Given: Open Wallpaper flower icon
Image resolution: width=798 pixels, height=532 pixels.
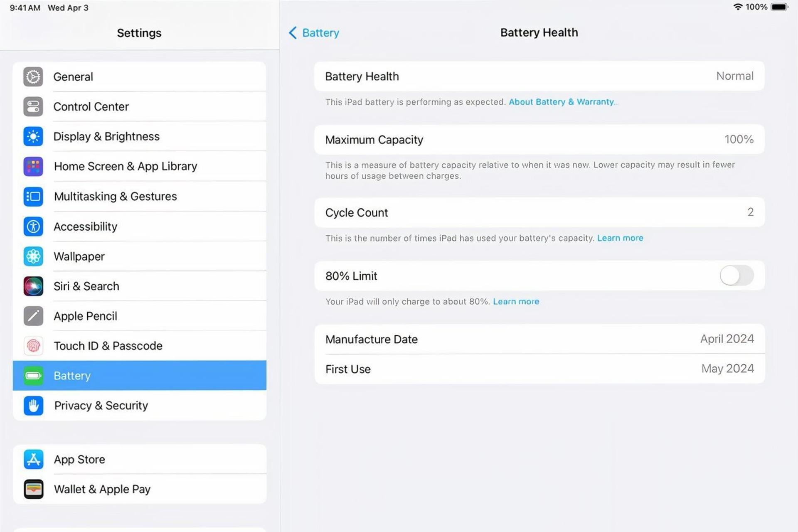Looking at the screenshot, I should coord(33,256).
